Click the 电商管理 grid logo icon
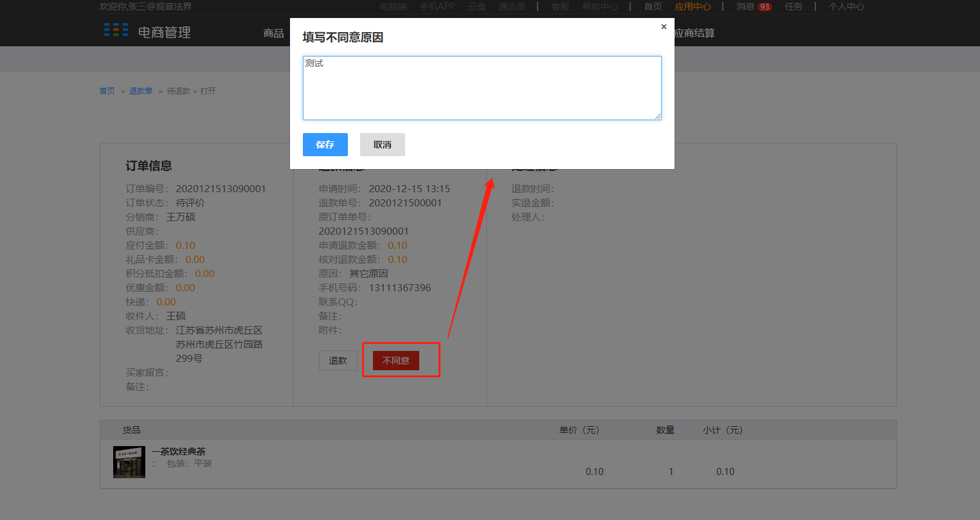The height and width of the screenshot is (520, 980). [116, 30]
